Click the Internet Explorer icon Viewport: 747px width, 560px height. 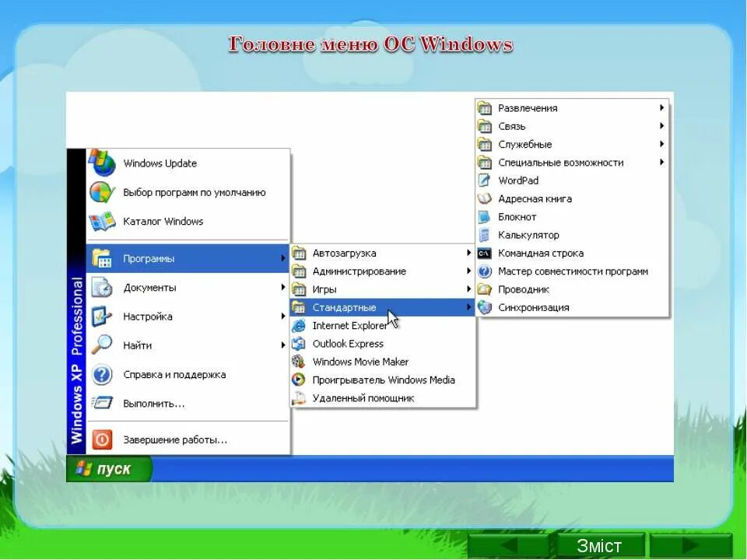(298, 326)
